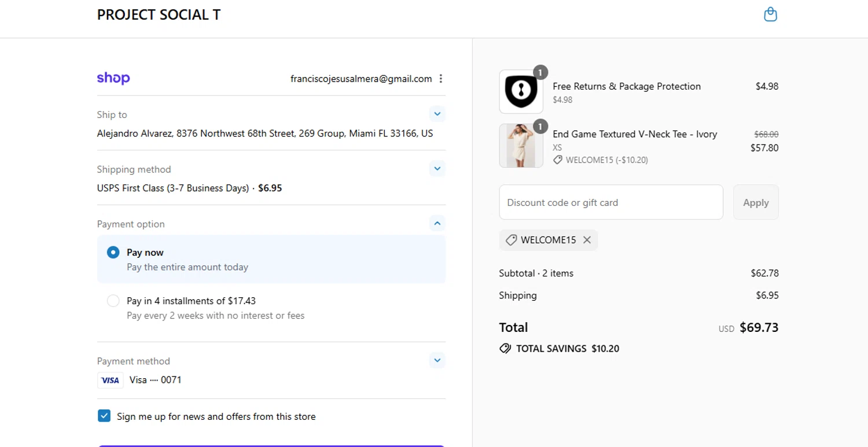
Task: Click the WELCOME15 (-$10.20) line under the tee
Action: click(601, 160)
